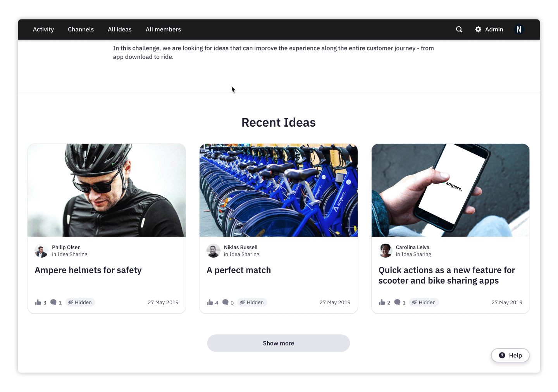This screenshot has height=392, width=558.
Task: Click the Admin gear icon
Action: 478,29
